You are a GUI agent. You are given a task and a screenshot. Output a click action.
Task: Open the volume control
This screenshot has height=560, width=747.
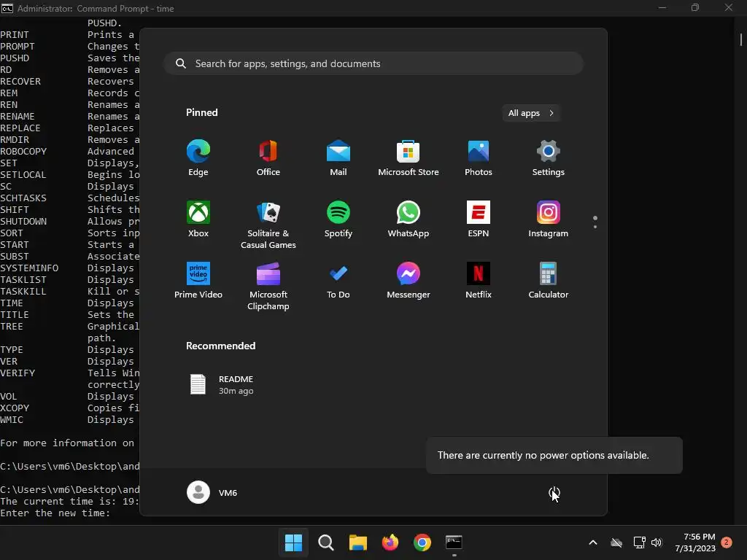[657, 542]
